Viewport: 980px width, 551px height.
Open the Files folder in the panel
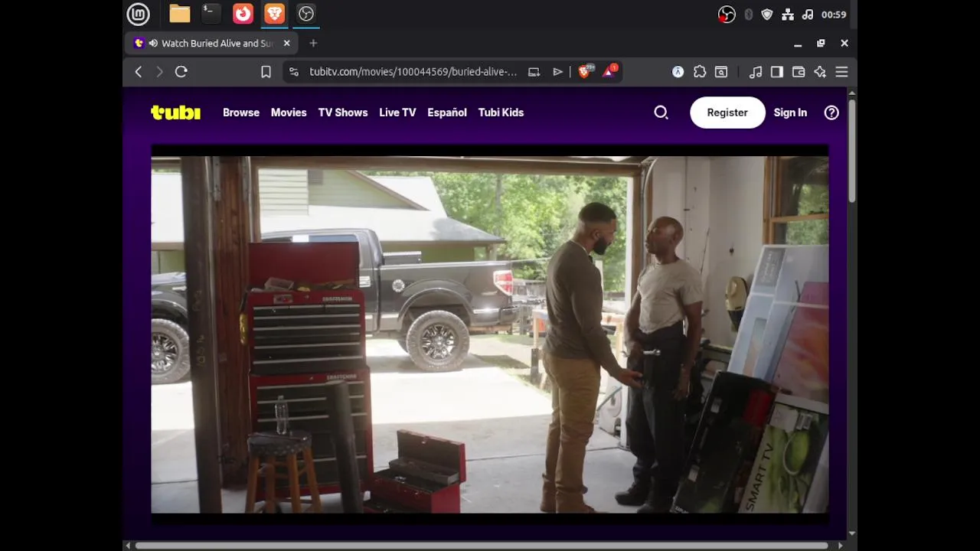[180, 14]
